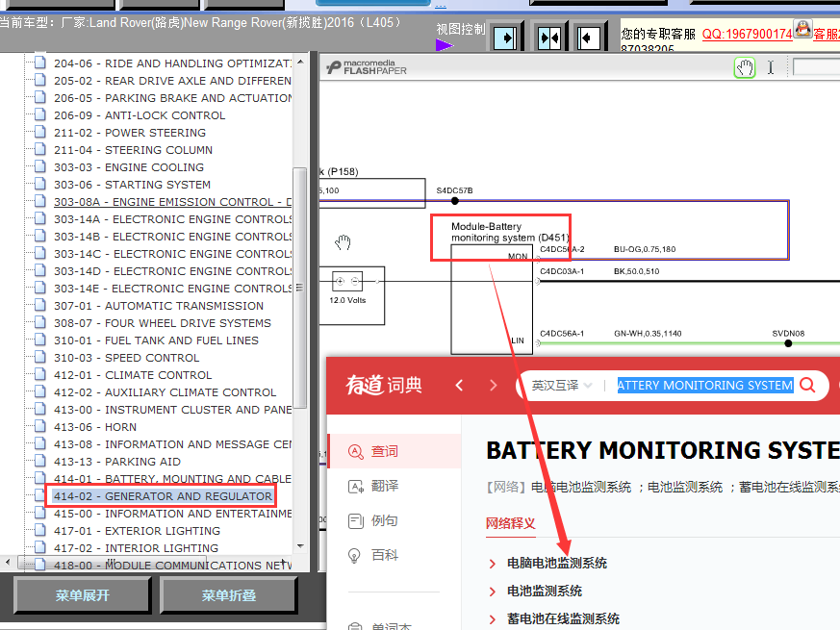The image size is (840, 630).
Task: Open 414-01 Battery, Mounting and Cables
Action: 172,479
